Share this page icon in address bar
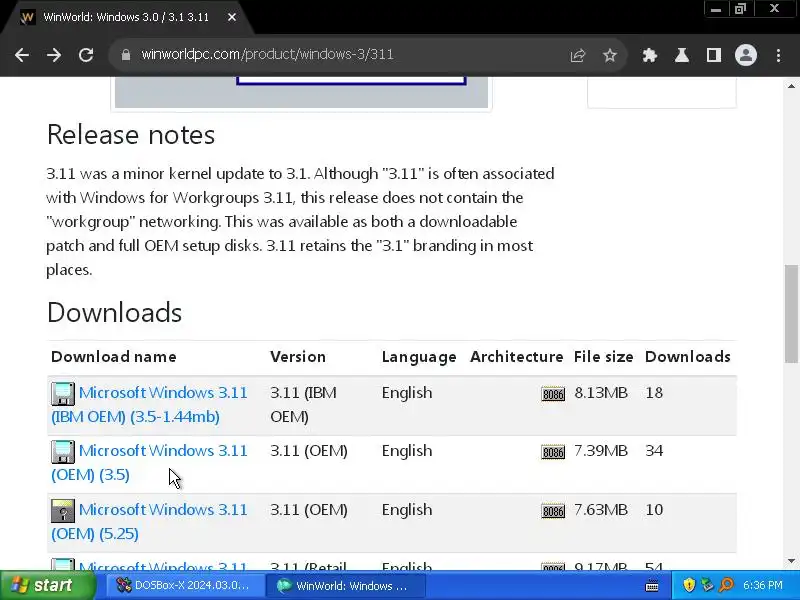This screenshot has width=800, height=600. (x=578, y=55)
